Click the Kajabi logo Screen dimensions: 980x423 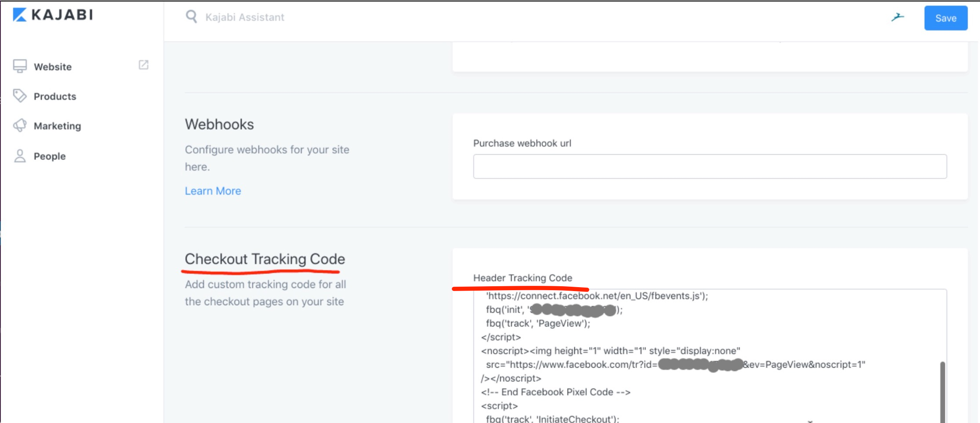pyautogui.click(x=53, y=15)
